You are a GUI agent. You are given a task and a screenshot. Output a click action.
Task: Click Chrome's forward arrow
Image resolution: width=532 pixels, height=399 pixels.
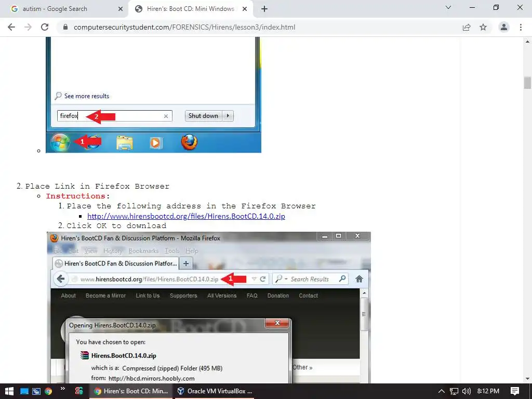pos(28,27)
